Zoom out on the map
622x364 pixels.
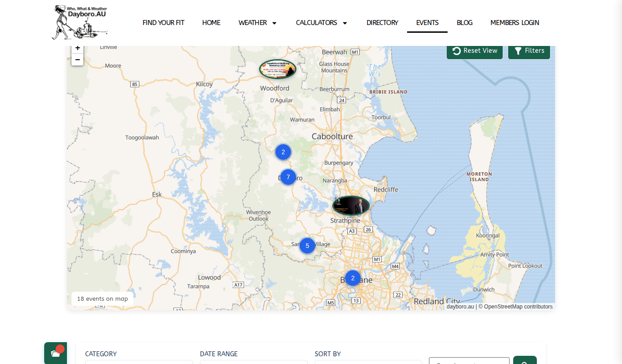tap(77, 60)
